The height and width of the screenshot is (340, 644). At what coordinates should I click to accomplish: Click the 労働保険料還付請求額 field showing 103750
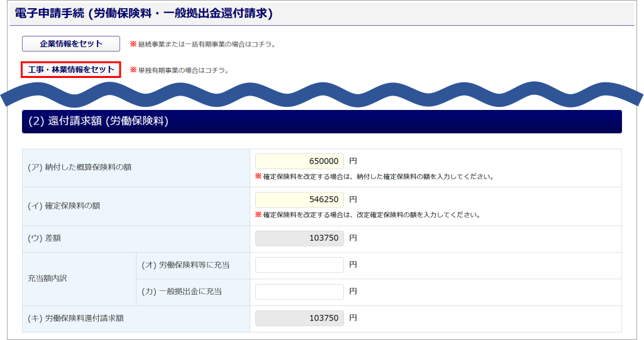pyautogui.click(x=299, y=318)
